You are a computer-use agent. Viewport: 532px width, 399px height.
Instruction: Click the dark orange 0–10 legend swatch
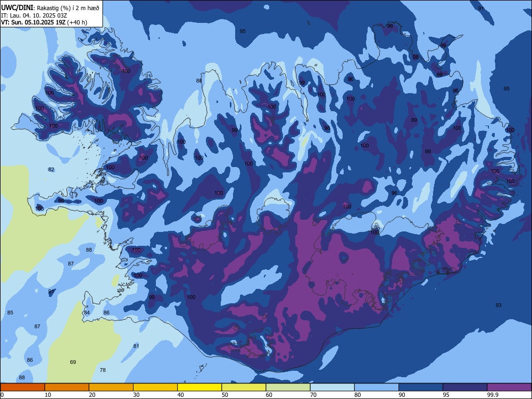[x=22, y=387]
